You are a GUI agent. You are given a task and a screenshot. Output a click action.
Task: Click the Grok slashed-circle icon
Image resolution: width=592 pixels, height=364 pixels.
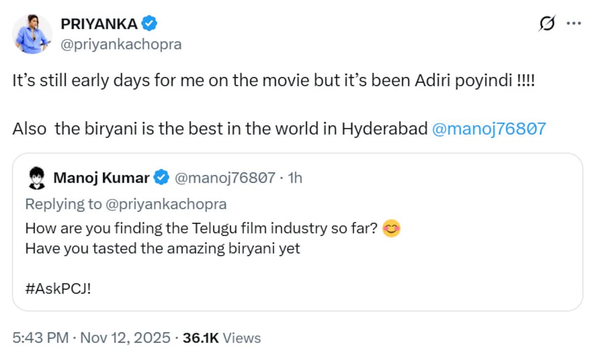coord(548,24)
